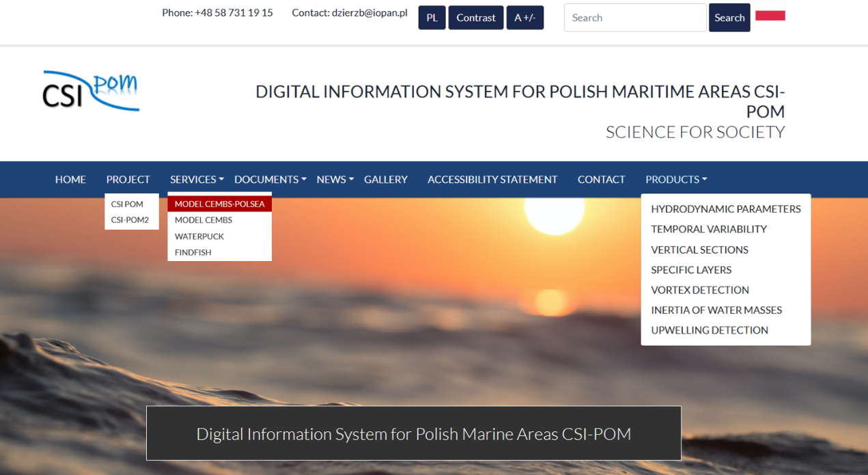Go to Accessibility Statement page
The image size is (868, 475).
(492, 180)
